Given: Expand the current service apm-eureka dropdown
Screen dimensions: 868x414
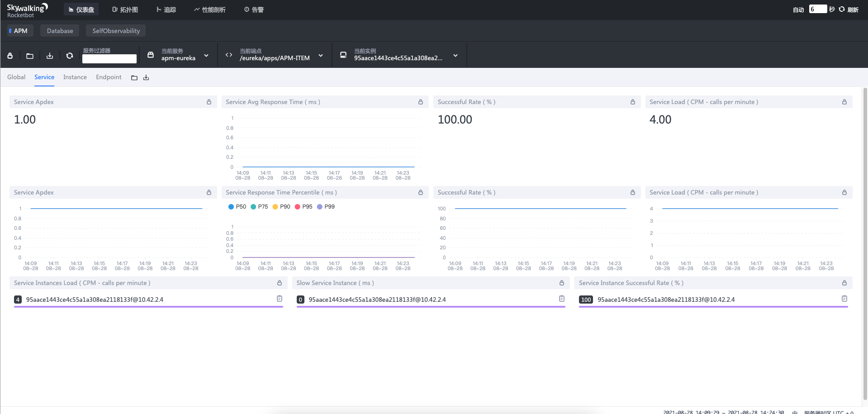Looking at the screenshot, I should pyautogui.click(x=206, y=56).
